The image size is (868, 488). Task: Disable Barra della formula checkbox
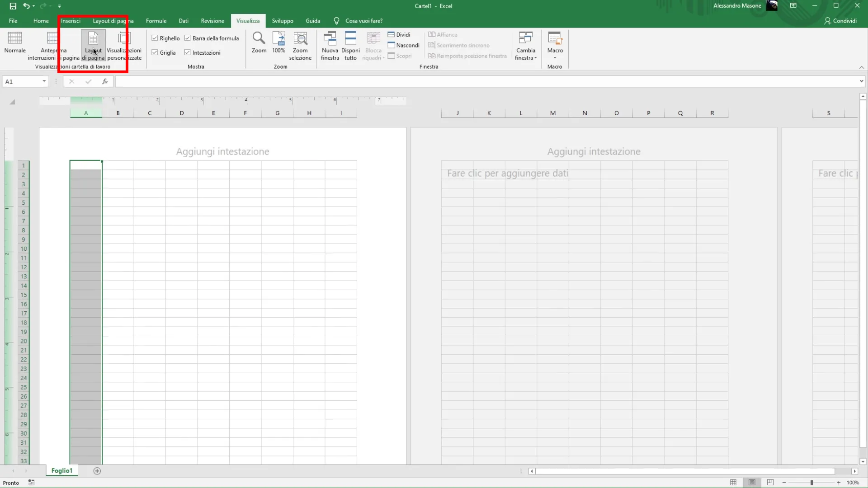(188, 38)
